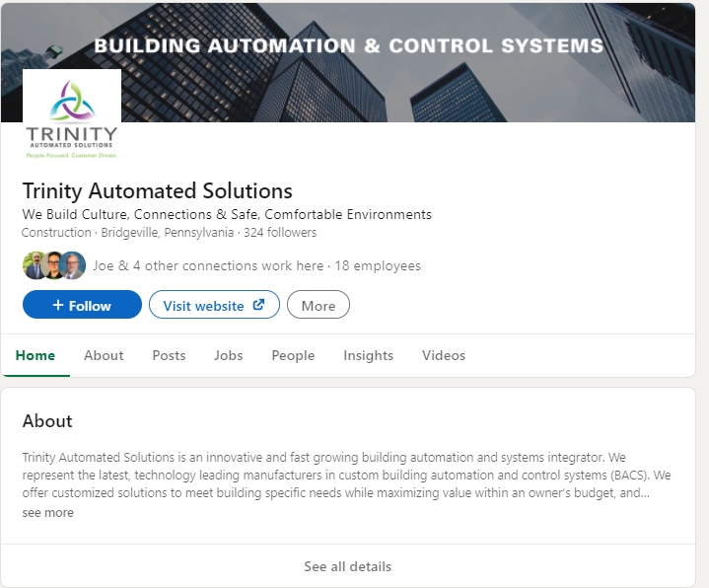Click the third connection profile photo
Viewport: 709px width, 588px height.
click(x=72, y=265)
